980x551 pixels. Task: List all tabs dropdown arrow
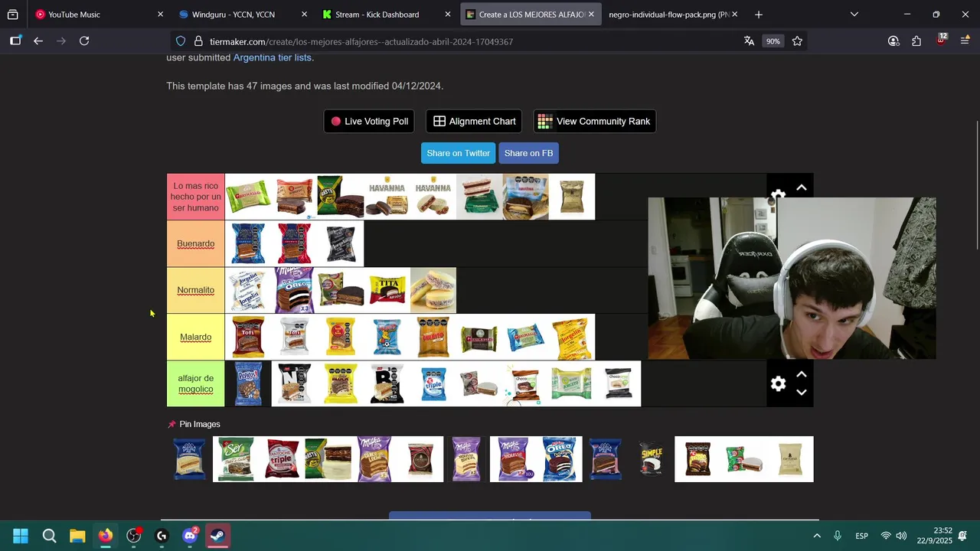pyautogui.click(x=854, y=15)
